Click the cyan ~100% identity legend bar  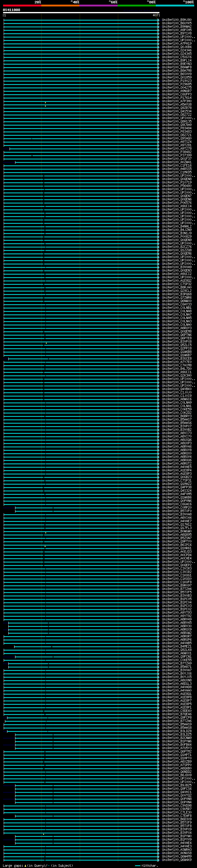175,6
